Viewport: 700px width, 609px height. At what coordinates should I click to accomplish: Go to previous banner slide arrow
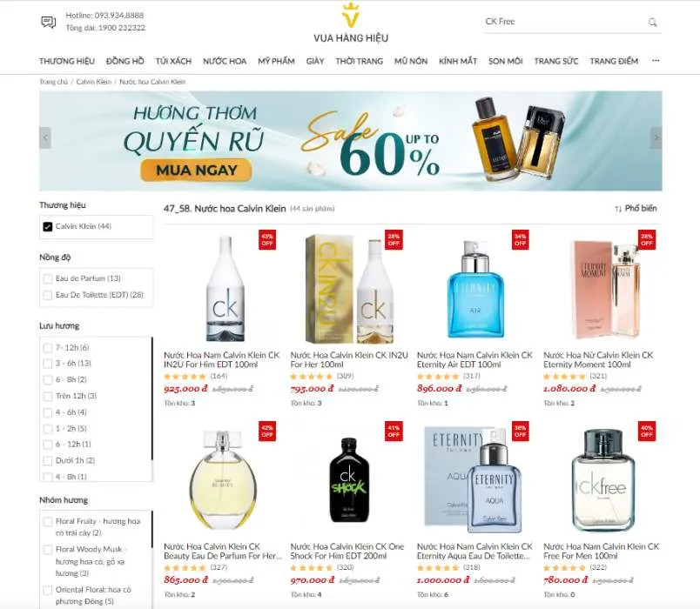click(45, 137)
